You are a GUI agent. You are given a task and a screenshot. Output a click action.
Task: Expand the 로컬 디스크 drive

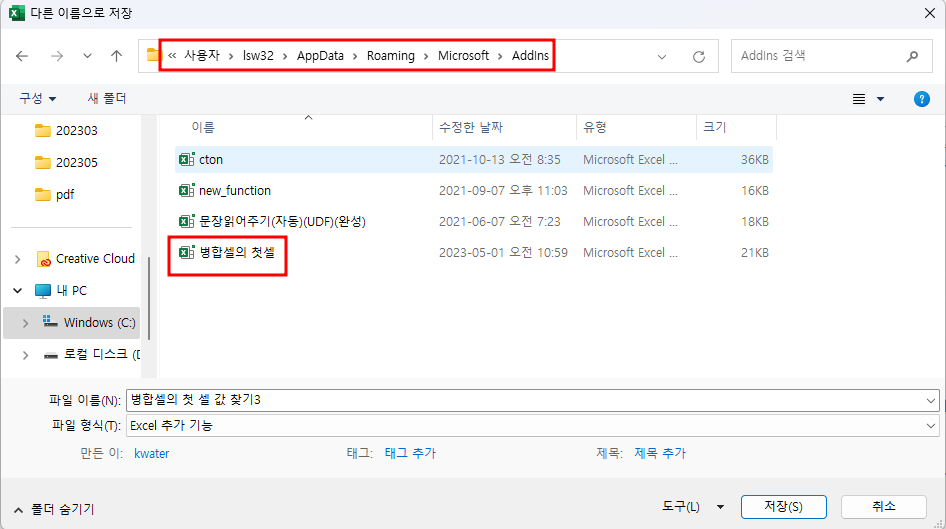click(25, 355)
